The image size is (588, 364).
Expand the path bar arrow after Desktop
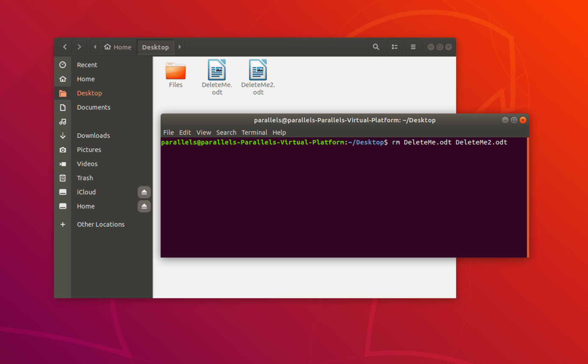(x=179, y=47)
